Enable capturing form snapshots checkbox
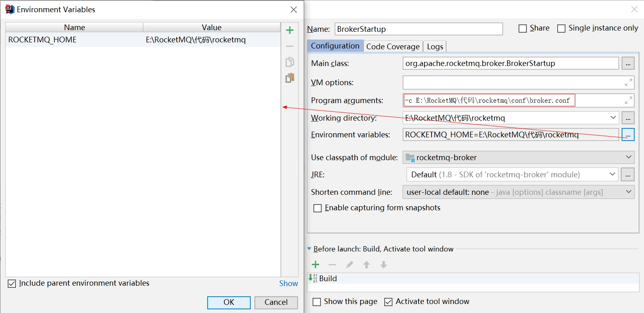Image resolution: width=644 pixels, height=313 pixels. pyautogui.click(x=318, y=208)
